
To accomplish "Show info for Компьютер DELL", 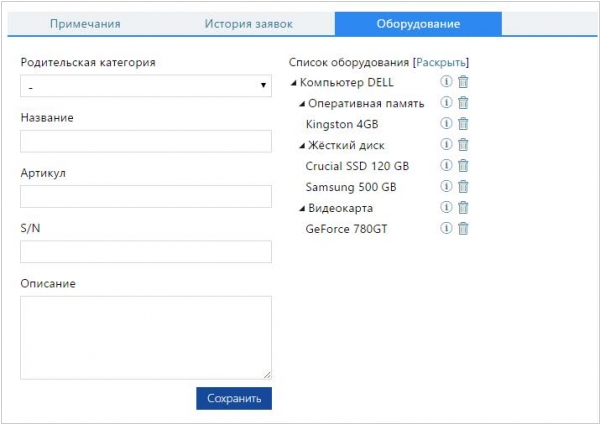I will pos(446,82).
